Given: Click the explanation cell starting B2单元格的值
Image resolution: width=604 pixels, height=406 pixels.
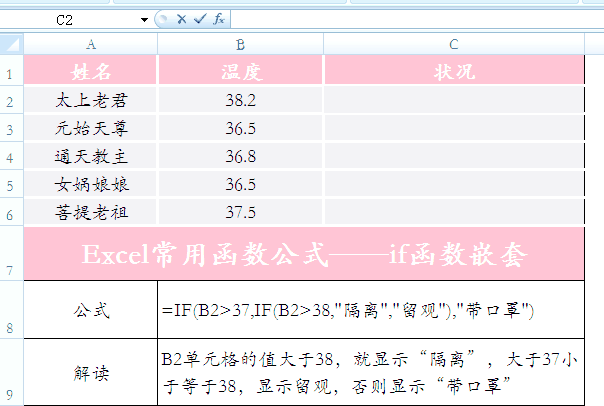Looking at the screenshot, I should [371, 372].
